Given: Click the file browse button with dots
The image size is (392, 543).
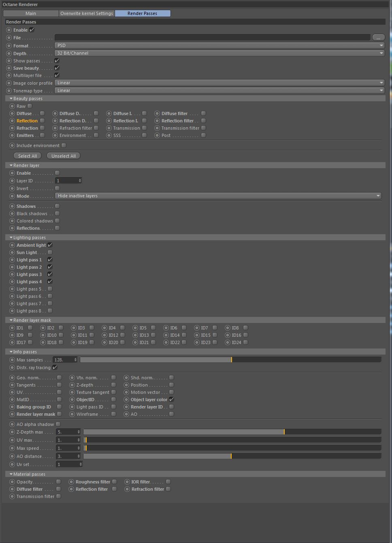Looking at the screenshot, I should 378,37.
